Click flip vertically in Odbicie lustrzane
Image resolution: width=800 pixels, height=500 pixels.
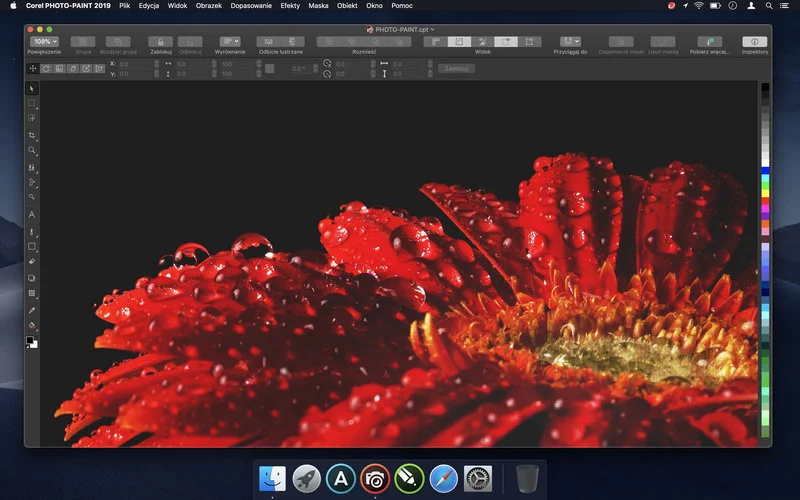[292, 41]
